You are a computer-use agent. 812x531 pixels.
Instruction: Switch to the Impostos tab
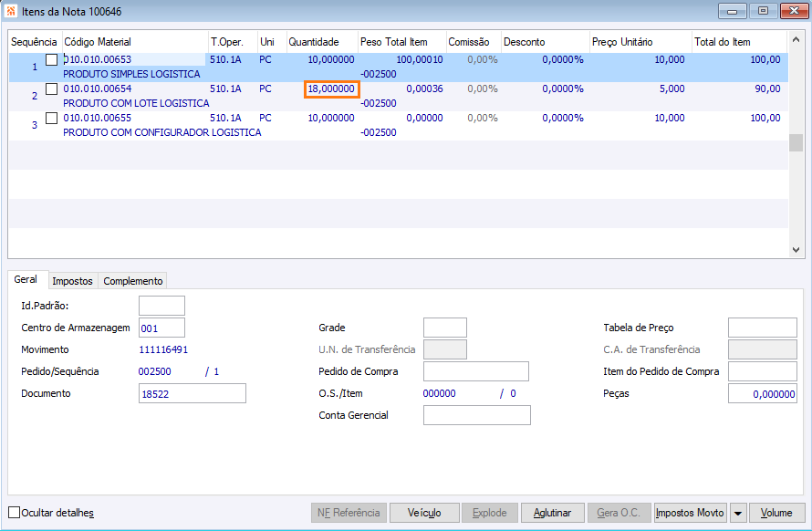point(72,281)
